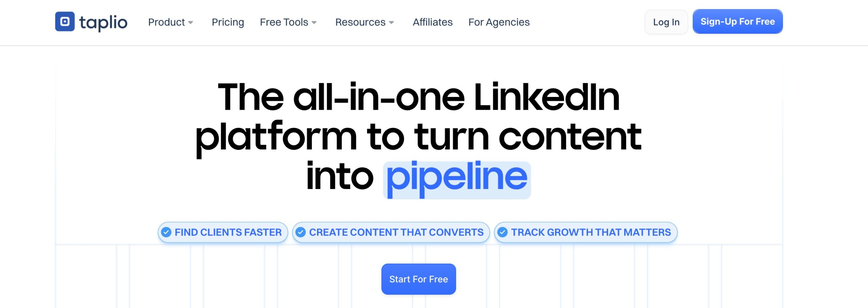Screen dimensions: 868x308
Task: Click the Sign-Up For Free button
Action: [x=738, y=22]
